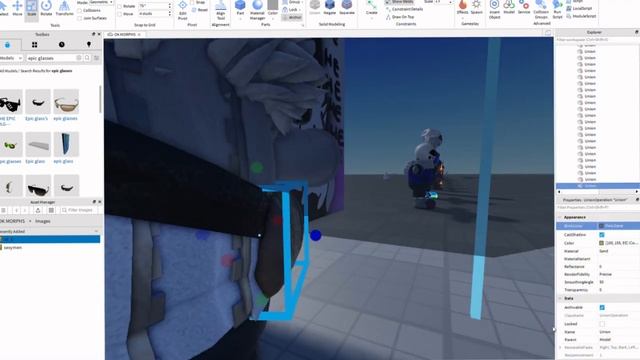The image size is (640, 360).
Task: Switch to Toolbox Inventory grid icon
Action: [x=34, y=44]
